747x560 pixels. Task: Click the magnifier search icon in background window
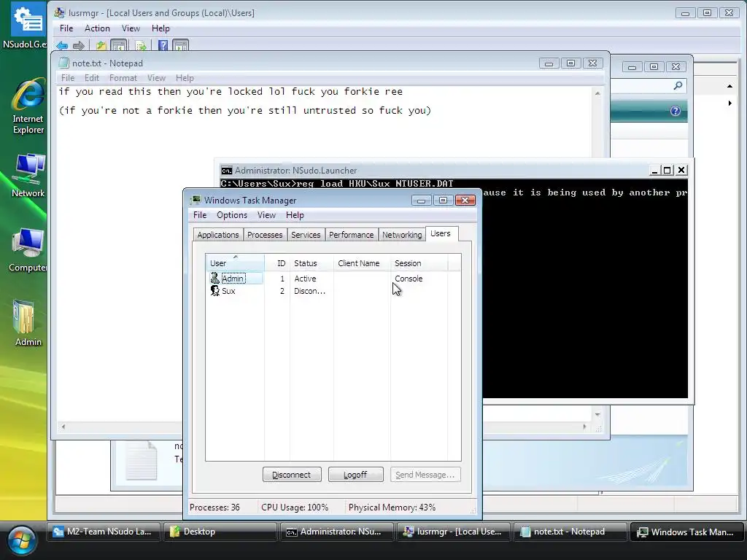(x=678, y=85)
